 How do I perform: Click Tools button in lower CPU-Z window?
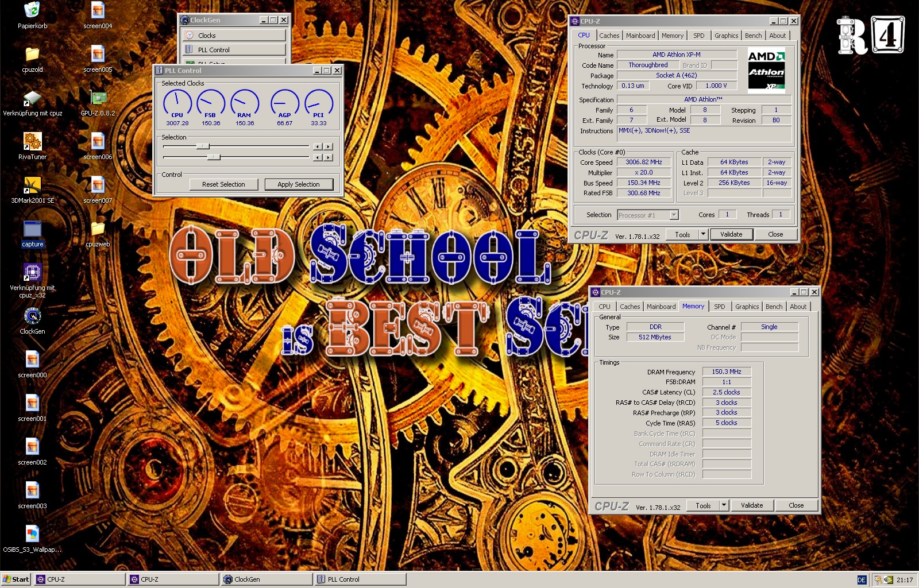click(703, 505)
